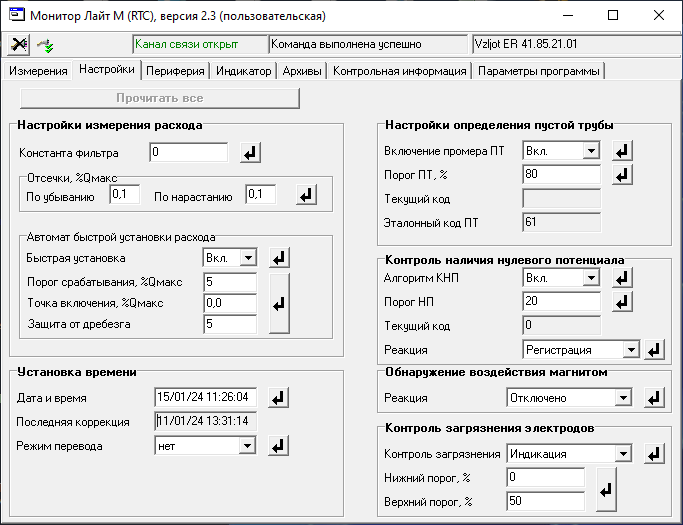The image size is (683, 525).
Task: Apply Порог ПТ, % with enter arrow
Action: (622, 175)
